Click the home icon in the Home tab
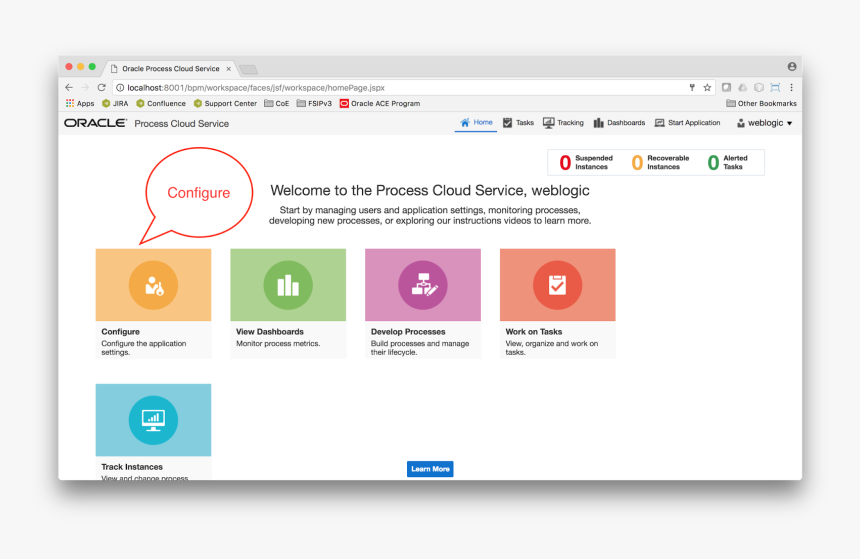Viewport: 860px width, 559px height. tap(465, 122)
